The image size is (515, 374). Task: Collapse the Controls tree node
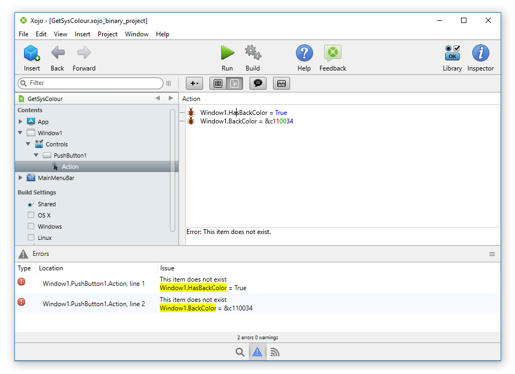coord(28,144)
